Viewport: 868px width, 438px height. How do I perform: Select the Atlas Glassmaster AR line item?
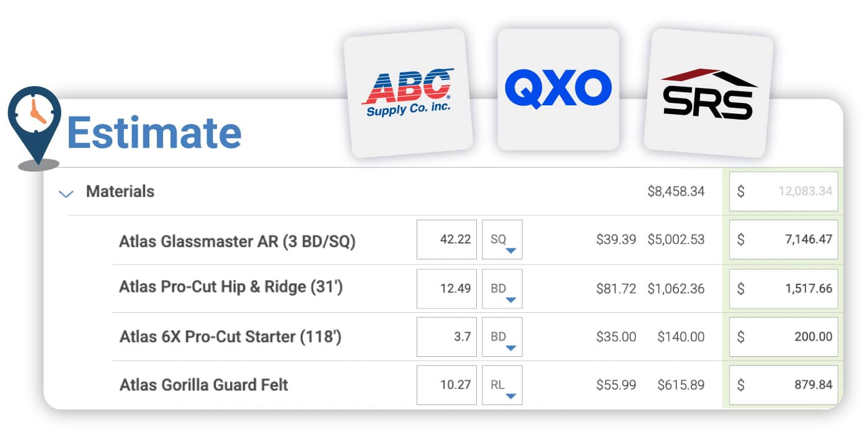(237, 241)
